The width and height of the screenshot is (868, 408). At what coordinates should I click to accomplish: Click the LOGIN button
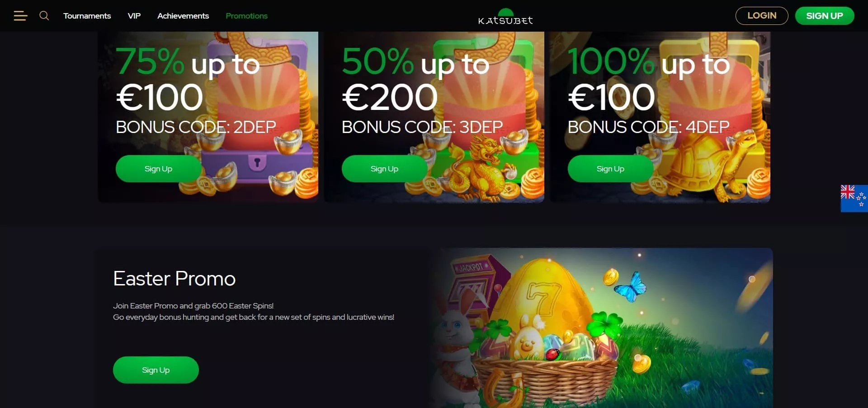[762, 16]
